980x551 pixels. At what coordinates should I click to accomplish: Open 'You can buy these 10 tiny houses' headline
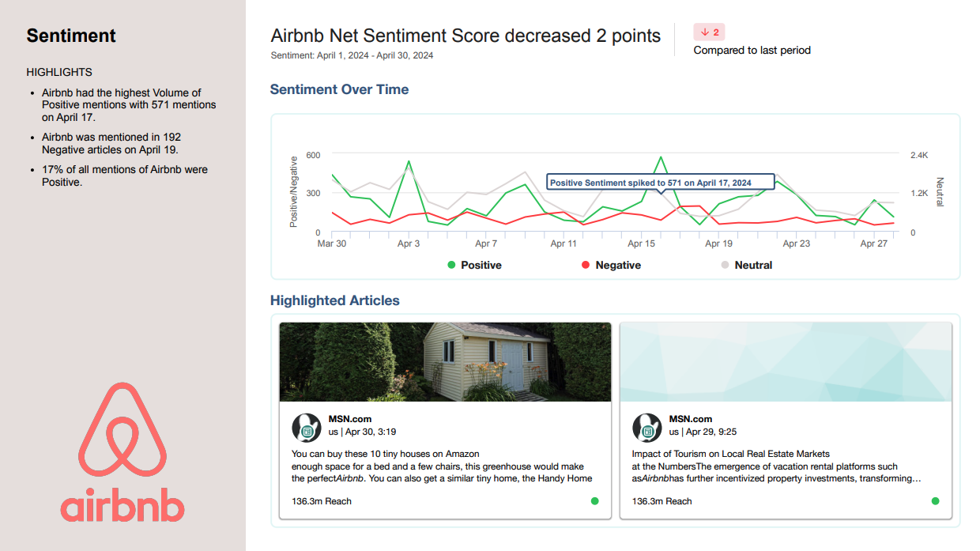click(386, 454)
